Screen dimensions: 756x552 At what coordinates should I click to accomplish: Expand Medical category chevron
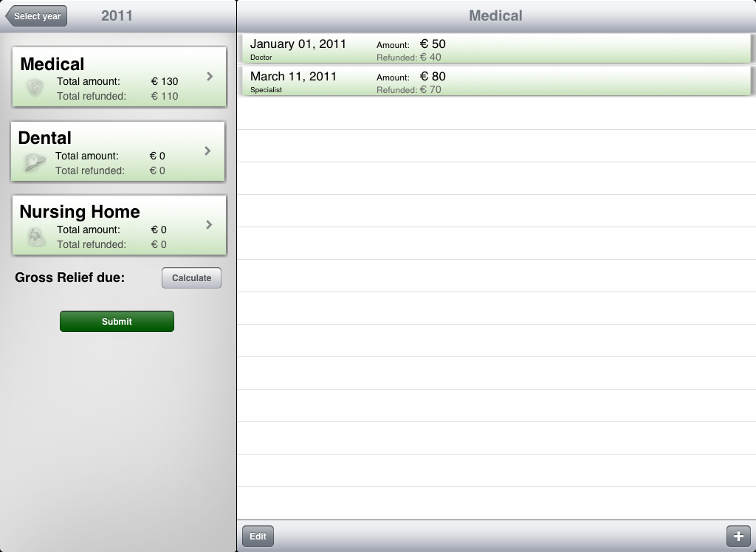[x=210, y=77]
